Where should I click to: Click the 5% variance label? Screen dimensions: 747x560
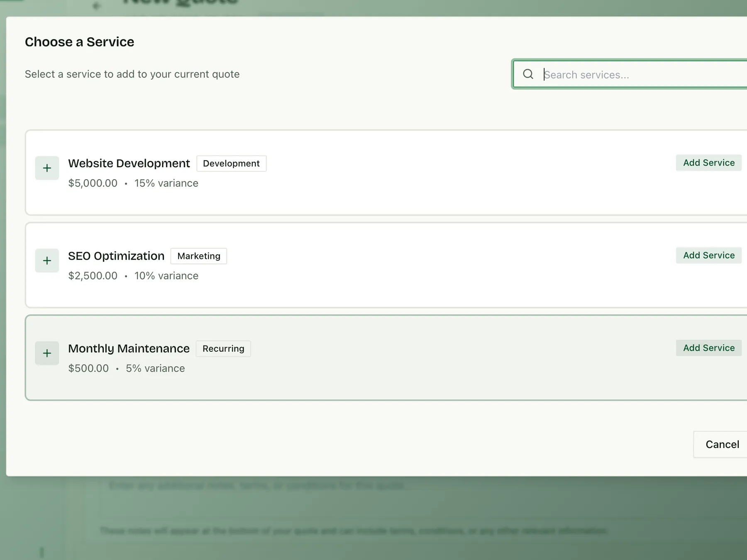pos(155,368)
